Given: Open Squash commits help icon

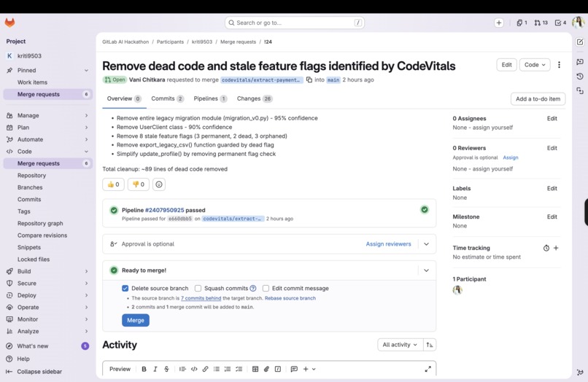Looking at the screenshot, I should (253, 288).
